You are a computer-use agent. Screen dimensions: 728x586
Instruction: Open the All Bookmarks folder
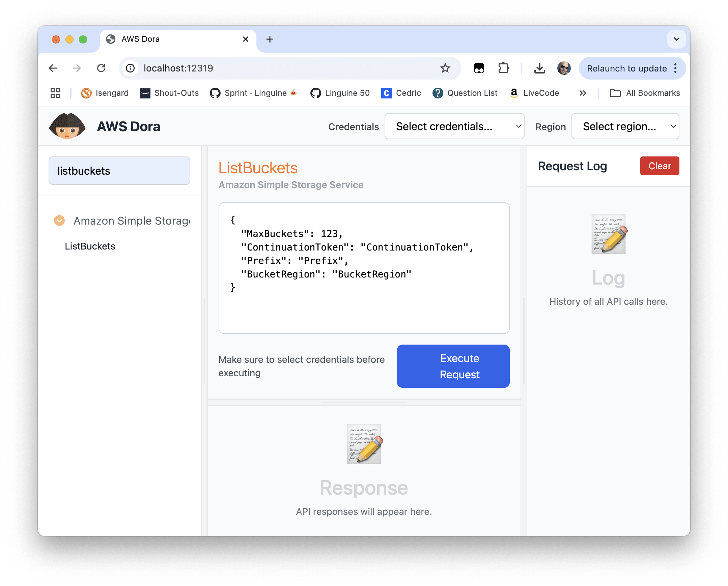tap(645, 93)
